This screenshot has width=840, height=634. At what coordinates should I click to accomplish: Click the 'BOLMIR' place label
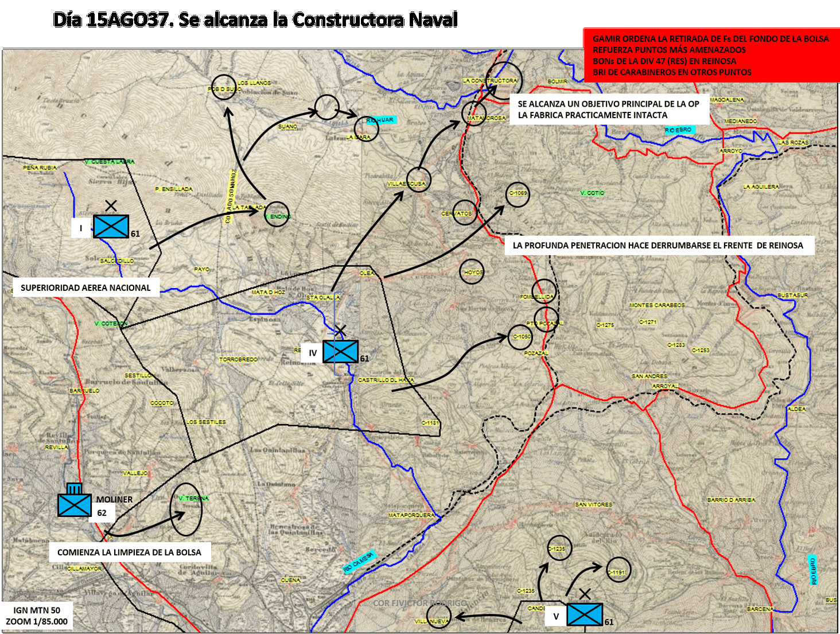(557, 81)
